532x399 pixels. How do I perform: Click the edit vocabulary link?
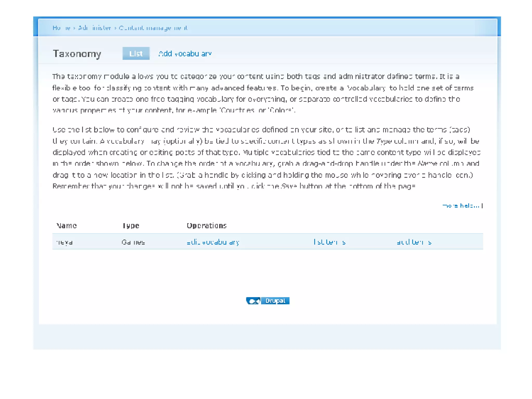[x=213, y=242]
